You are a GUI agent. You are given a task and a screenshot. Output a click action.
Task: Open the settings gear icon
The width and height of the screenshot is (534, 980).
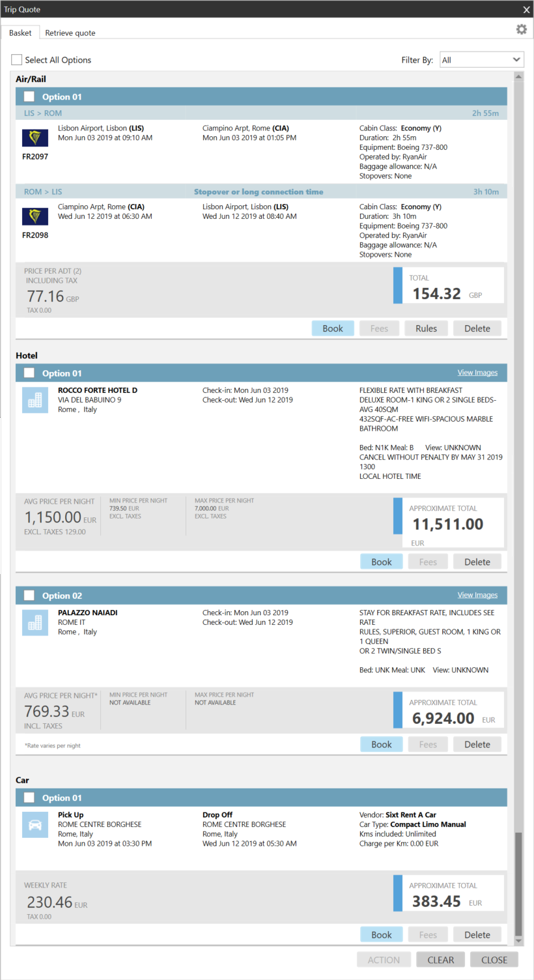point(521,29)
